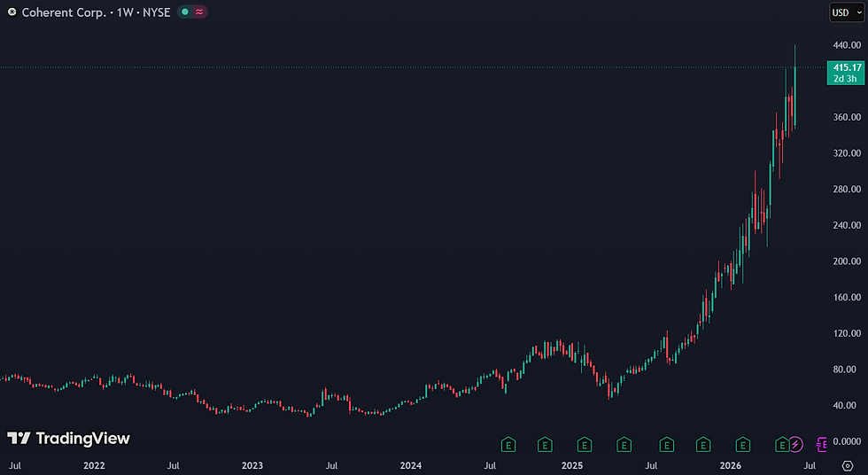Click the 2026 time axis label

730,465
